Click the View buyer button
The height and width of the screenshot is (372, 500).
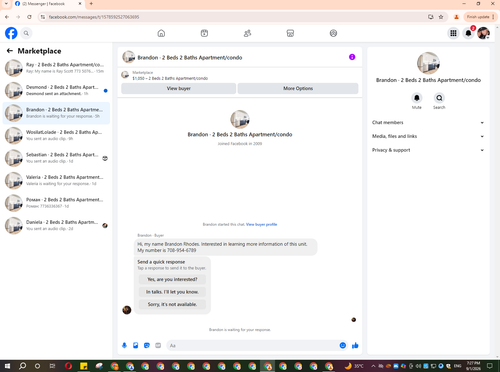click(x=179, y=88)
